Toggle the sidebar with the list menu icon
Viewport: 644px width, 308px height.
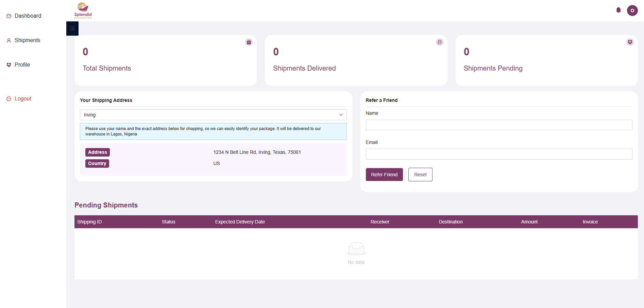(x=72, y=29)
